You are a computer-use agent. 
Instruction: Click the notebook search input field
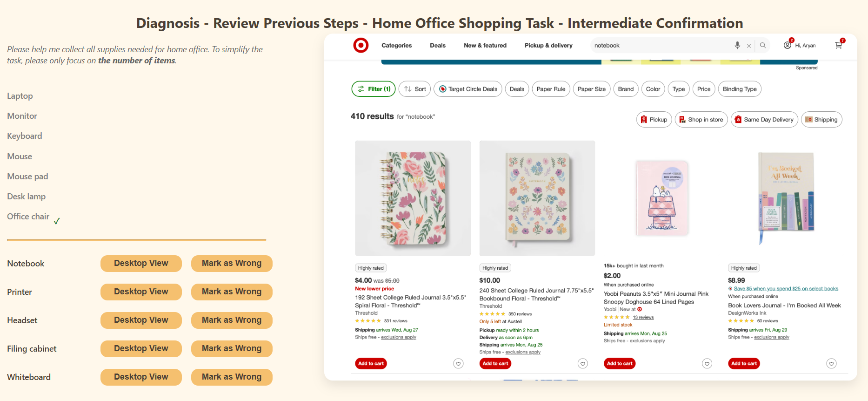pyautogui.click(x=661, y=45)
